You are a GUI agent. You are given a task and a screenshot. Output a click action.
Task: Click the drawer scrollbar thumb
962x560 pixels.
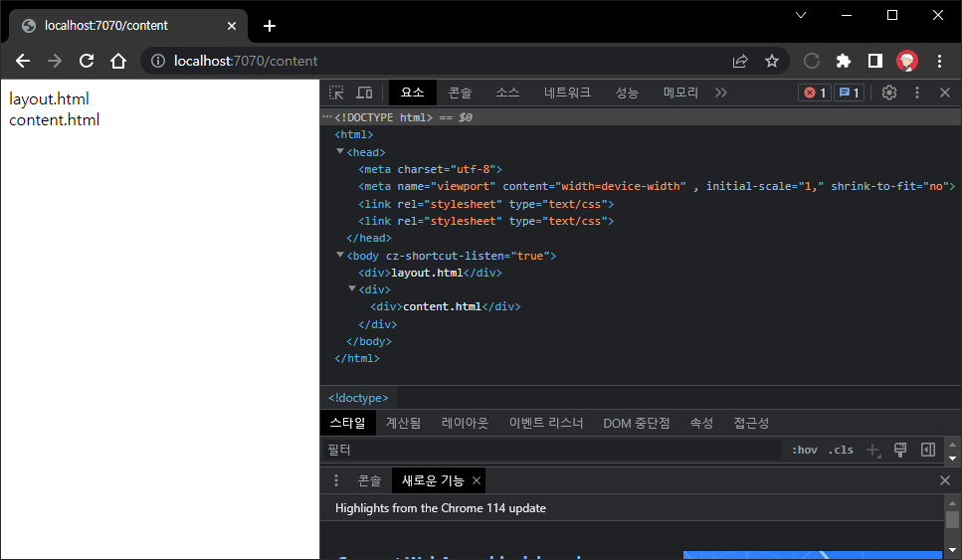952,519
